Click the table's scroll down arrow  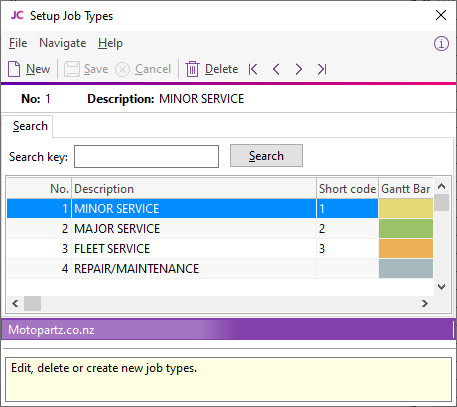pos(441,287)
